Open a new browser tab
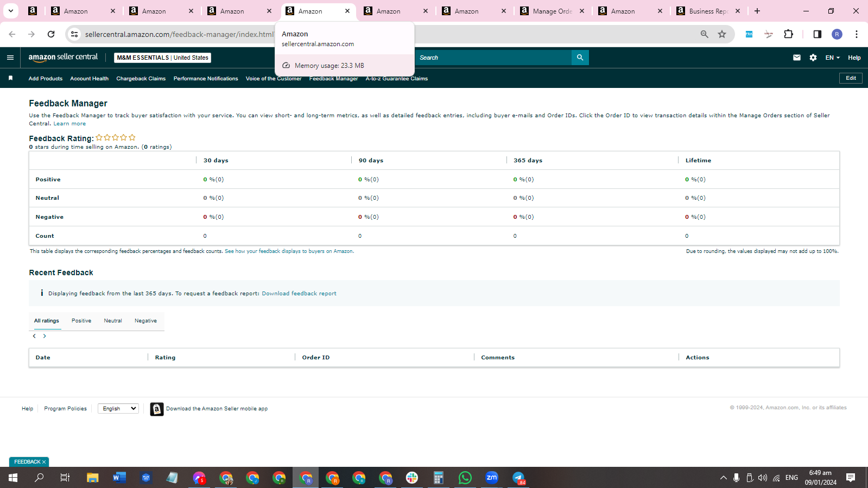868x488 pixels. point(757,11)
